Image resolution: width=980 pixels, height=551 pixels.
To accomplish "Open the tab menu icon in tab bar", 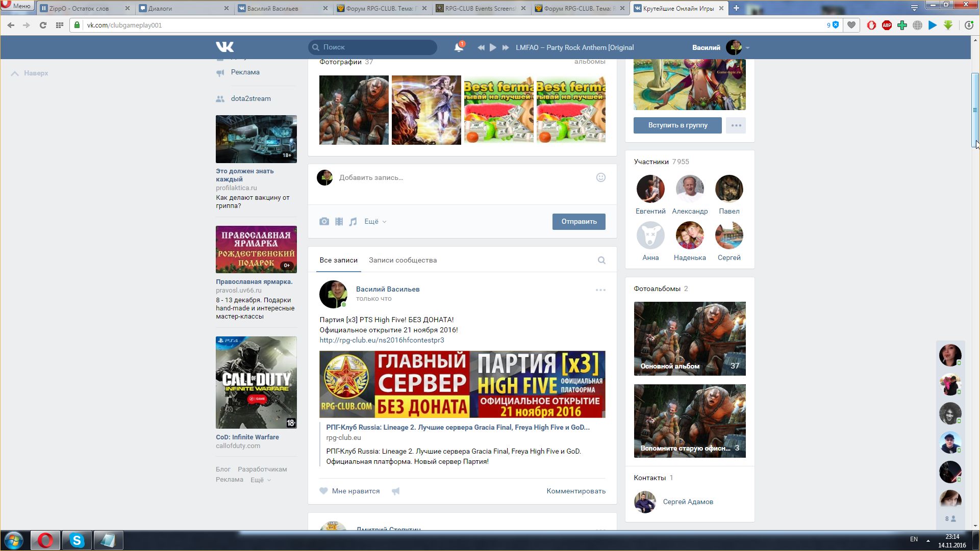I will pyautogui.click(x=914, y=8).
